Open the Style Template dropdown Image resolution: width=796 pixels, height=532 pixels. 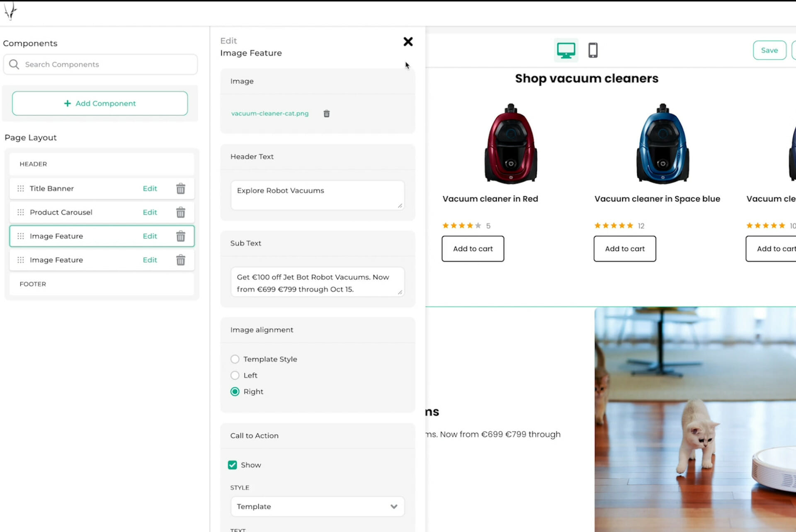pyautogui.click(x=317, y=506)
